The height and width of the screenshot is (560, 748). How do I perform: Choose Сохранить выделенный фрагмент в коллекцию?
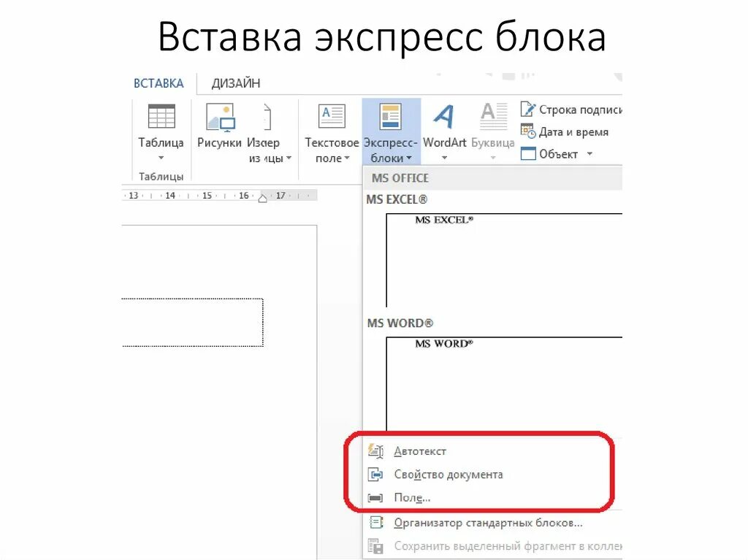(508, 546)
